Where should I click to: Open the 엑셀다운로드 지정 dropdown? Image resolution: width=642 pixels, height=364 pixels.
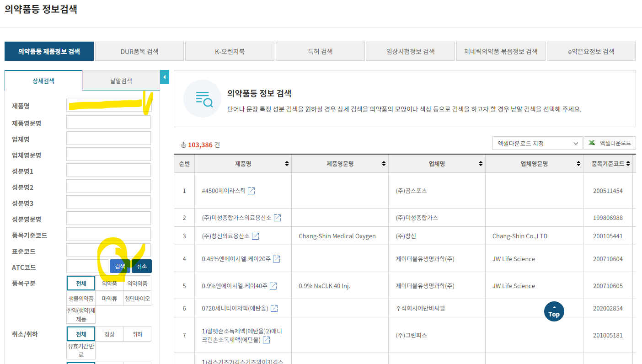pyautogui.click(x=537, y=143)
